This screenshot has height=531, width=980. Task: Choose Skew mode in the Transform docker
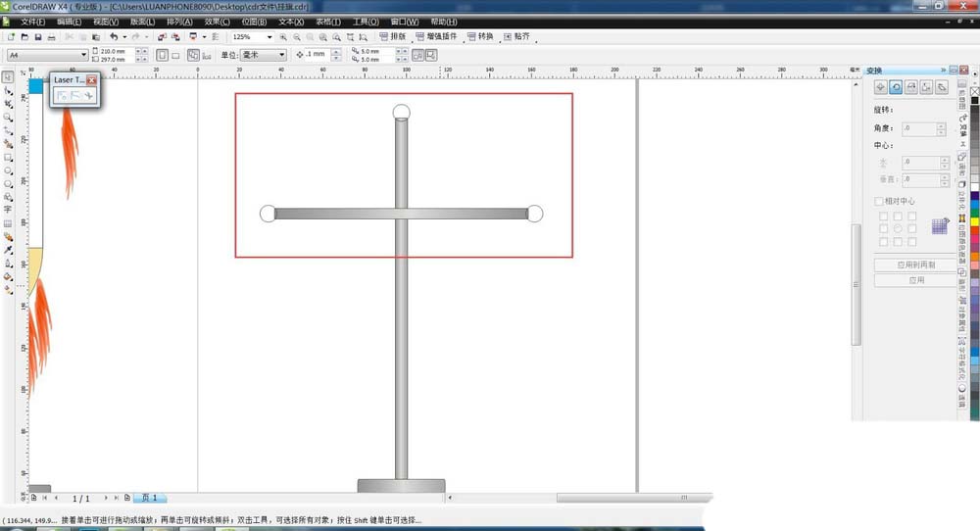(x=941, y=87)
